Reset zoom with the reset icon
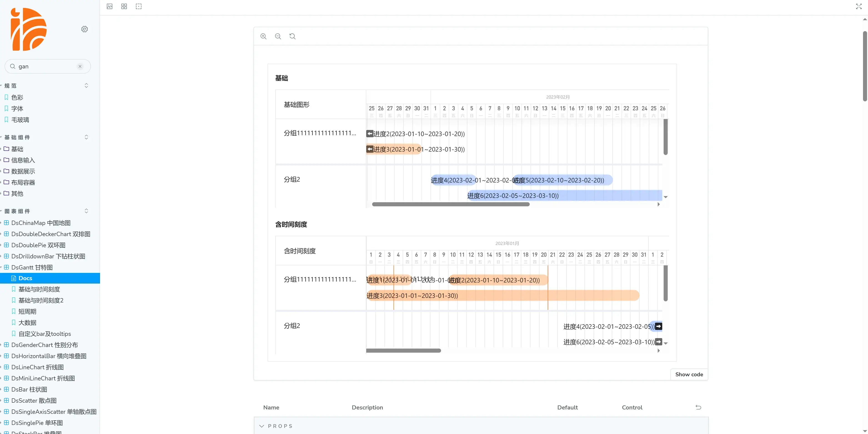The width and height of the screenshot is (868, 434). coord(292,36)
